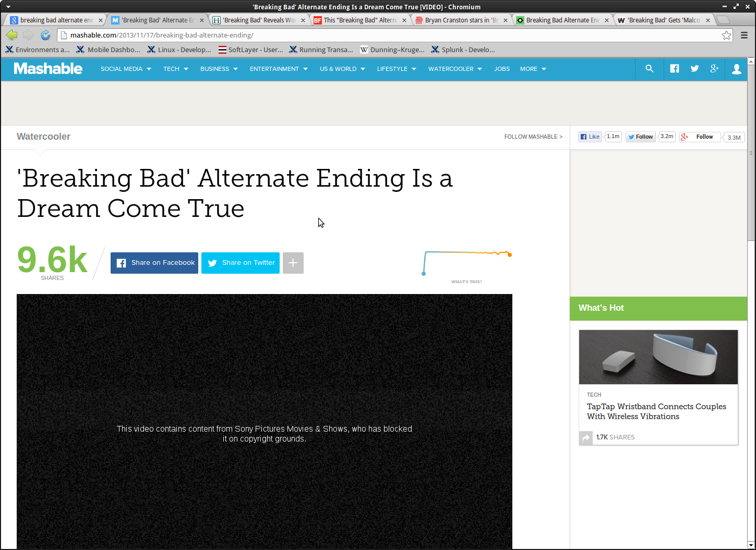The height and width of the screenshot is (550, 756).
Task: Open Dunning-Kruge... Wikipedia bookmark
Action: 392,50
